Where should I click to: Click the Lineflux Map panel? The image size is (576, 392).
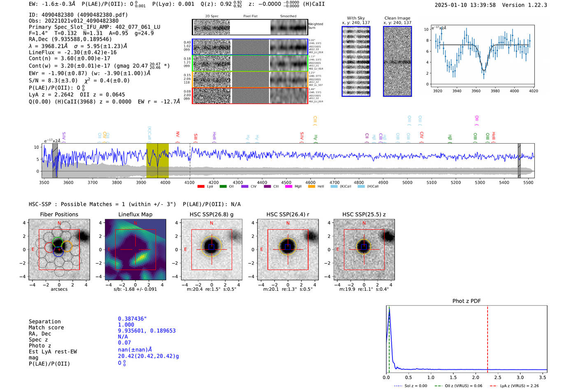[135, 250]
